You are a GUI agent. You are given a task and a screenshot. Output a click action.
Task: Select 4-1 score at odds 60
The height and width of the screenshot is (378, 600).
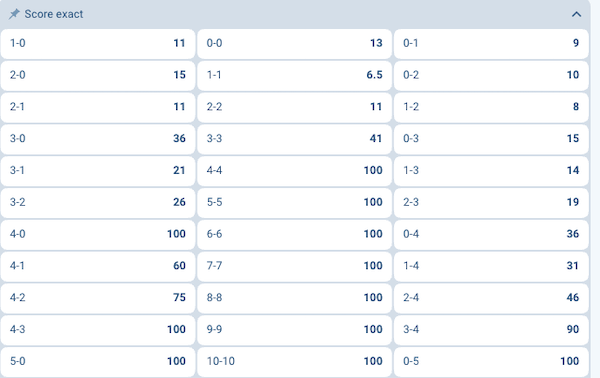pos(98,266)
